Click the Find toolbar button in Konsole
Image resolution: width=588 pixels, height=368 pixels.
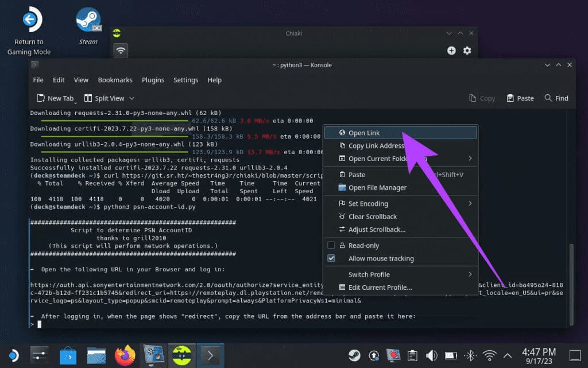(556, 98)
